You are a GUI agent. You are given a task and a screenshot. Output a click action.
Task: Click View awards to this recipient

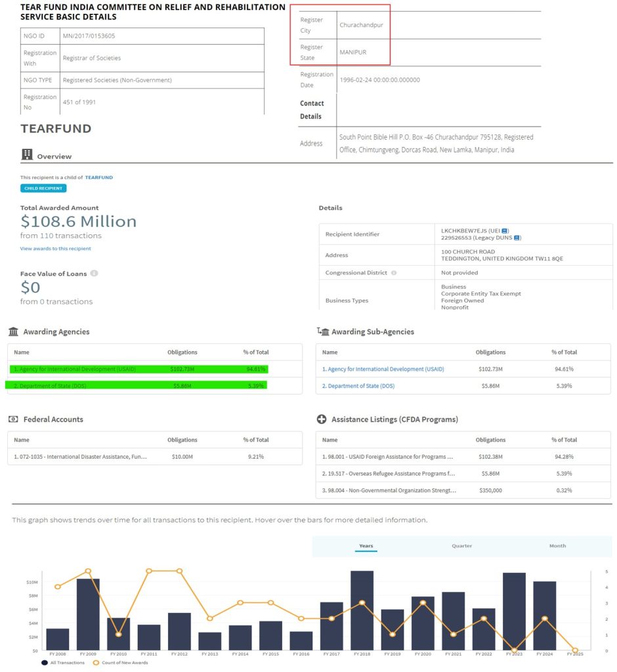click(x=55, y=249)
